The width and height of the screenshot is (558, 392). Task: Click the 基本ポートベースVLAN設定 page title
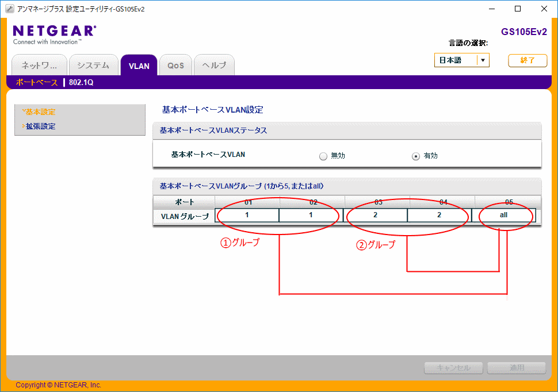[212, 110]
